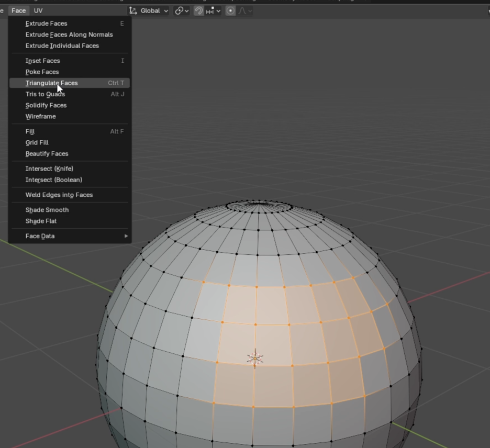Click Triangulate Faces menu entry

[x=70, y=83]
